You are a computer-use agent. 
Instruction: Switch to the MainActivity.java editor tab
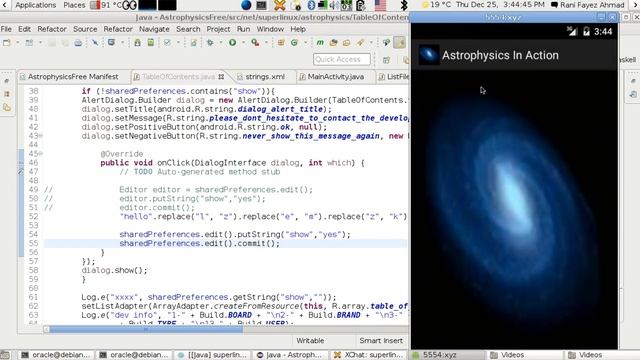[x=336, y=76]
